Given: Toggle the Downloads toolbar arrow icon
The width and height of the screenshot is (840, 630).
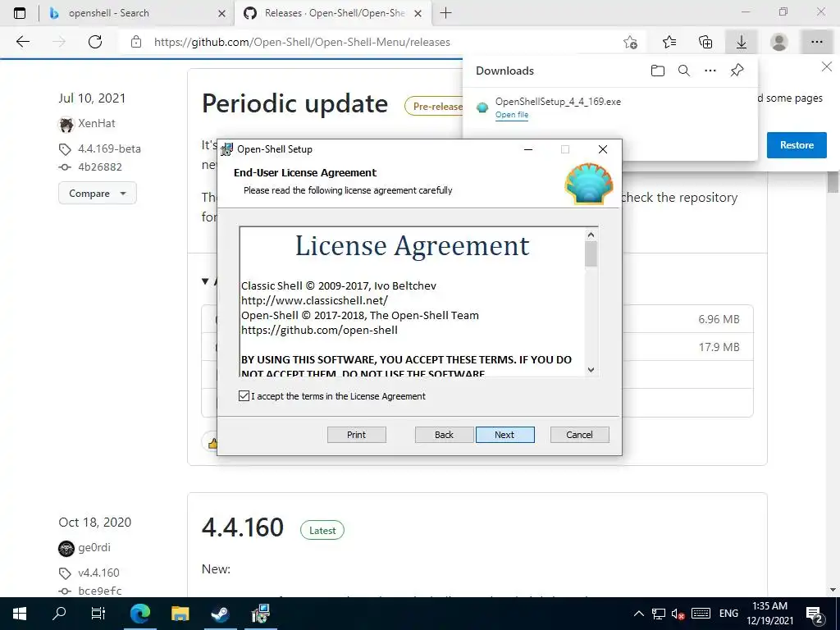Looking at the screenshot, I should click(x=742, y=42).
